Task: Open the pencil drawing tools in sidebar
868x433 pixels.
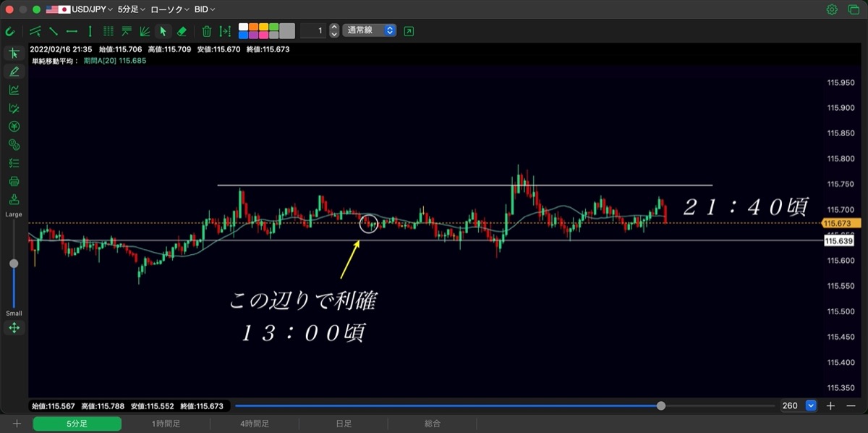Action: [14, 71]
